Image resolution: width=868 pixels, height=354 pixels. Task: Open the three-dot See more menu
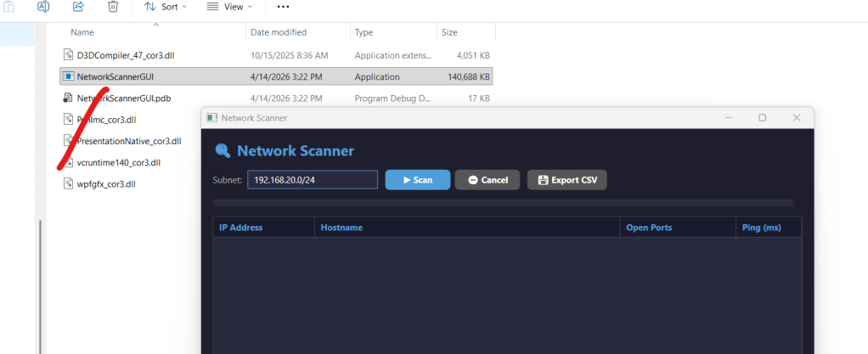[x=284, y=7]
